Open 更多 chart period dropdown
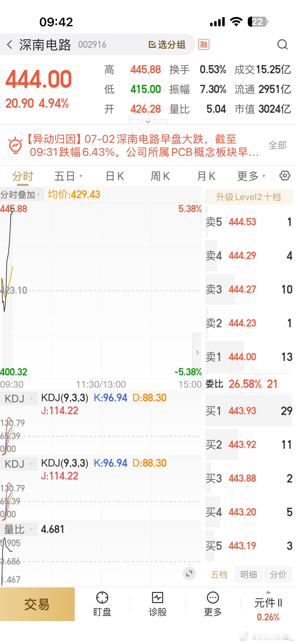296x644 pixels. pos(251,176)
